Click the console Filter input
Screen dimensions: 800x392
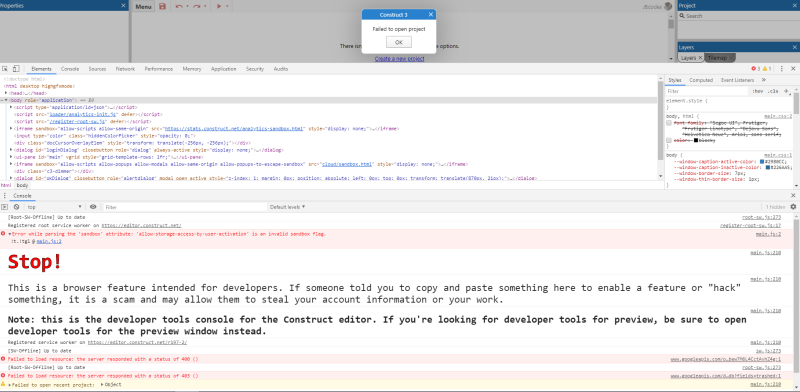click(185, 207)
